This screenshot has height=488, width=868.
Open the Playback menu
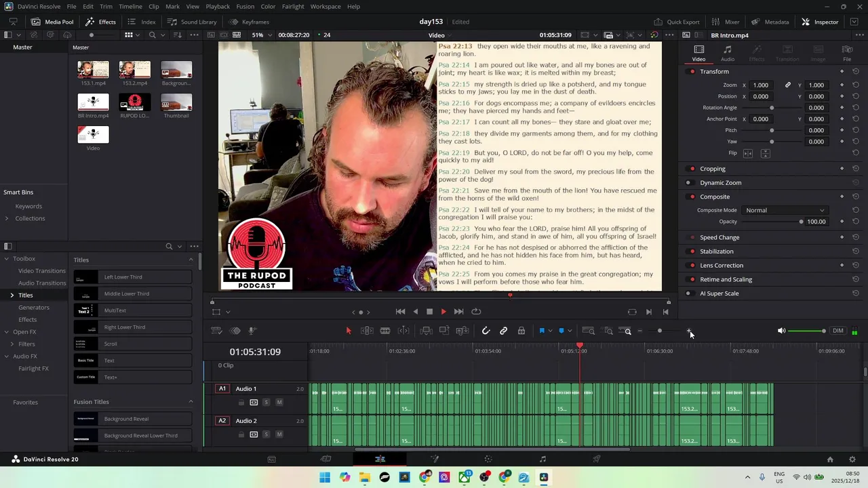pyautogui.click(x=218, y=6)
